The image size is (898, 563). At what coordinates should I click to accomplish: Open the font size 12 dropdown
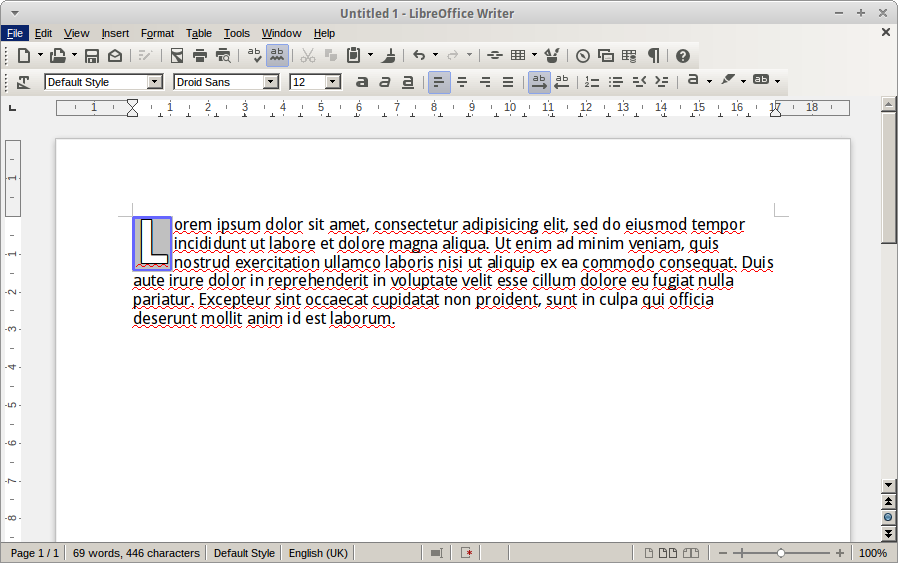pyautogui.click(x=333, y=82)
